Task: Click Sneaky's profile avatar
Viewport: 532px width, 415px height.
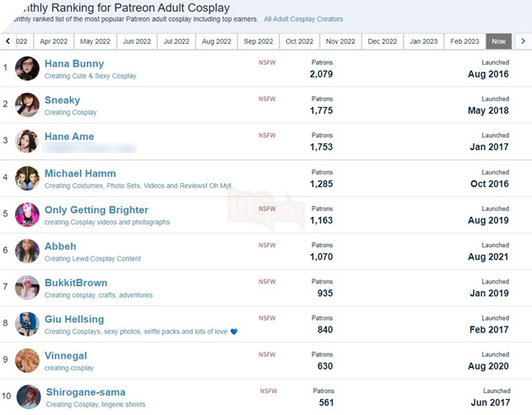Action: pos(27,105)
